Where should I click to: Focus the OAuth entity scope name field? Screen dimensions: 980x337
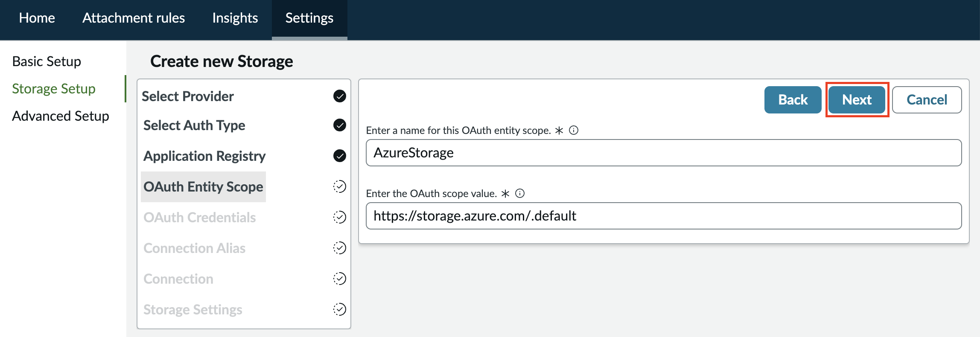[664, 153]
